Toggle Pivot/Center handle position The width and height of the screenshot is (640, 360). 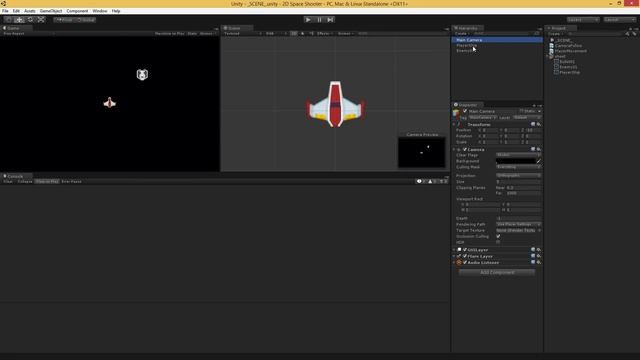coord(64,20)
